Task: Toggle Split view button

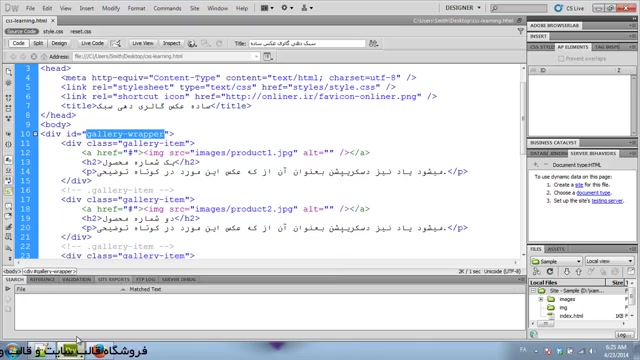Action: (x=38, y=43)
